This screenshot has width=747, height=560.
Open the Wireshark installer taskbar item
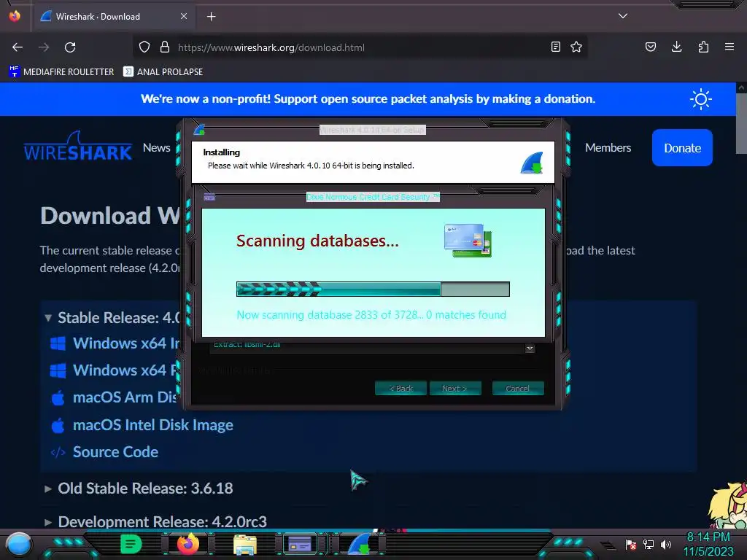point(360,544)
